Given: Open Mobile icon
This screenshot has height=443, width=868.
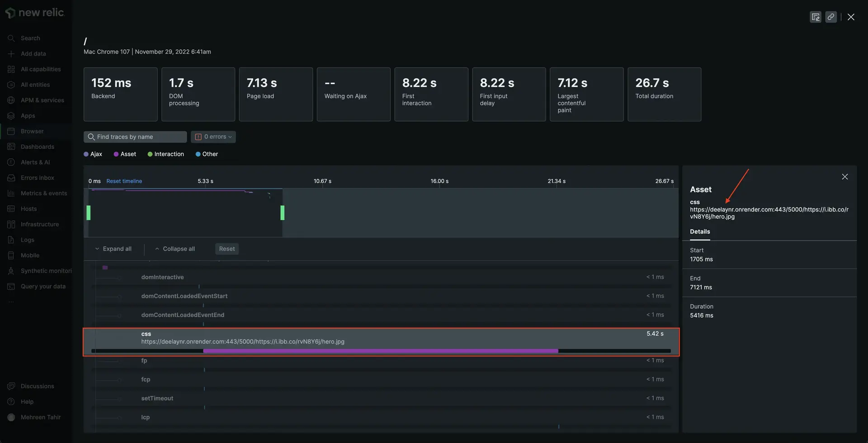Looking at the screenshot, I should [x=11, y=255].
